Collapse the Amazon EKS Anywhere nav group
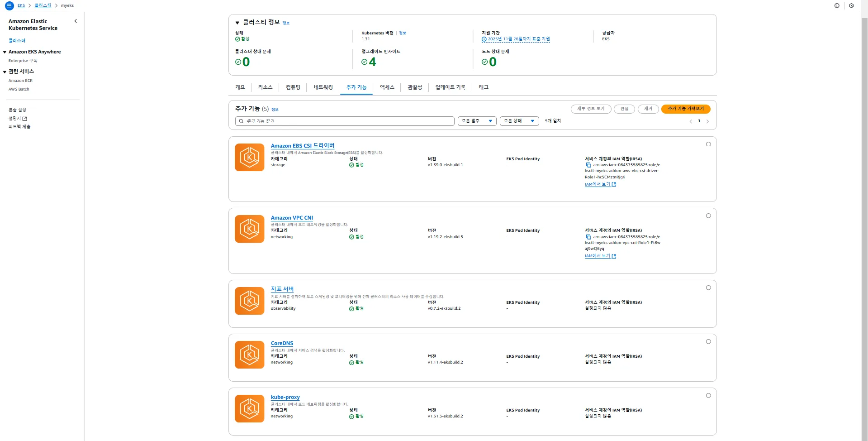The image size is (868, 441). pos(5,52)
